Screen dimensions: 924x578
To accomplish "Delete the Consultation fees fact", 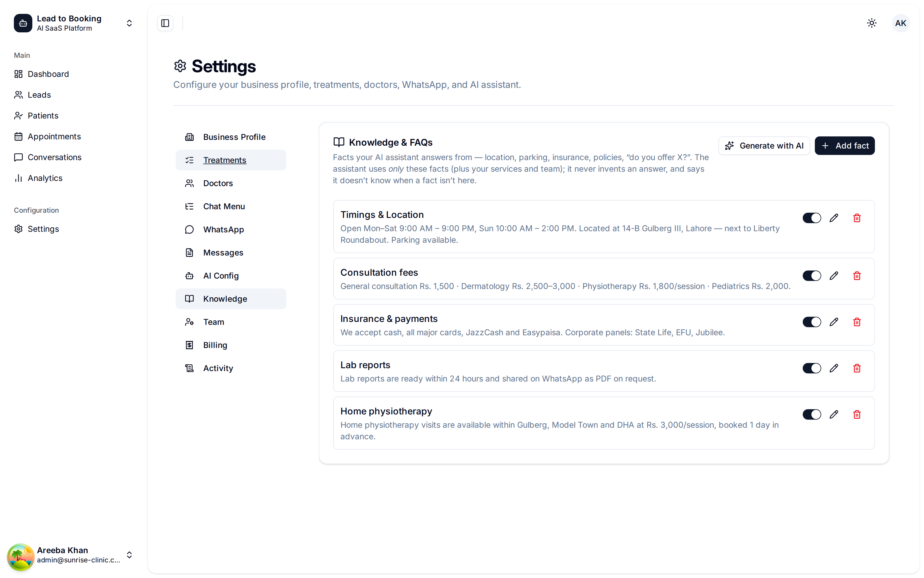I will [857, 276].
